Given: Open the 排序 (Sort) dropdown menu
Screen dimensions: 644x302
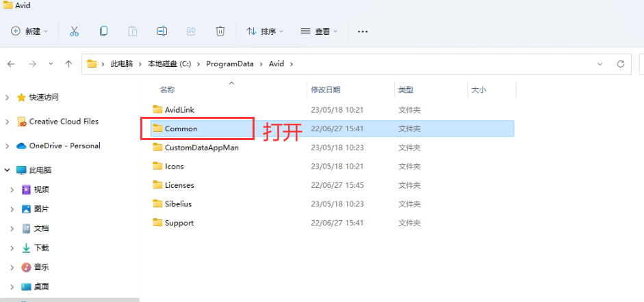Looking at the screenshot, I should tap(264, 31).
